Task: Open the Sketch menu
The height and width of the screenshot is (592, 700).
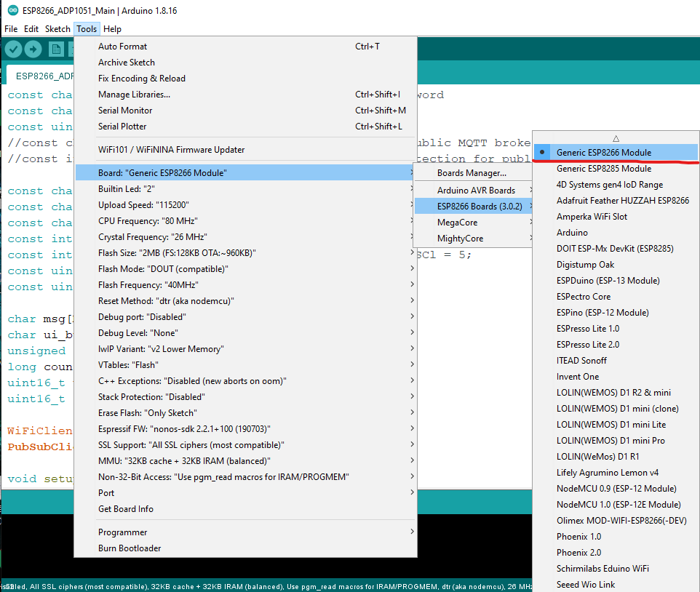Action: tap(57, 29)
